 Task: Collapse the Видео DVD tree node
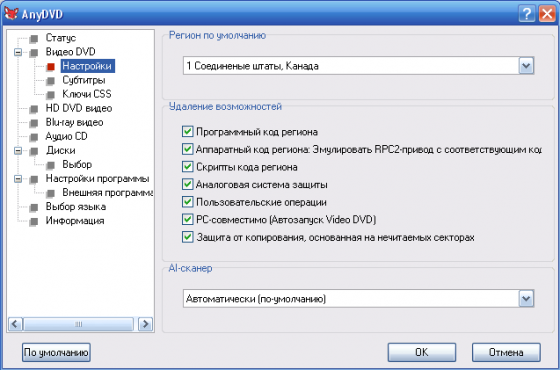pos(18,52)
